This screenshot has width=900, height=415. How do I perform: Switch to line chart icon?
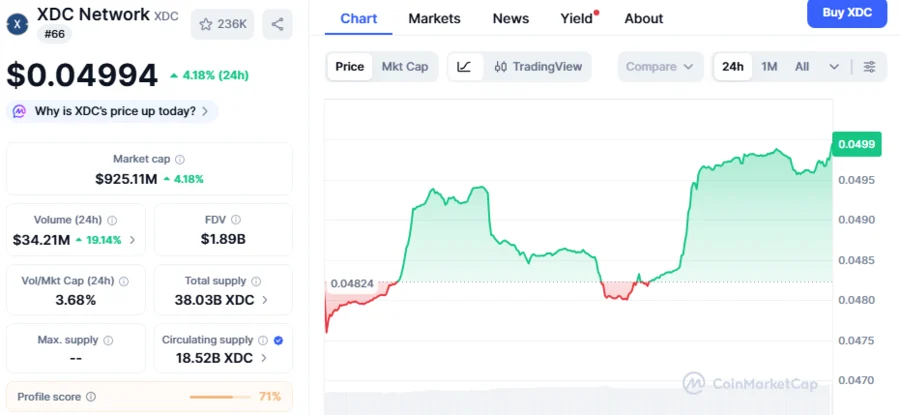click(464, 67)
